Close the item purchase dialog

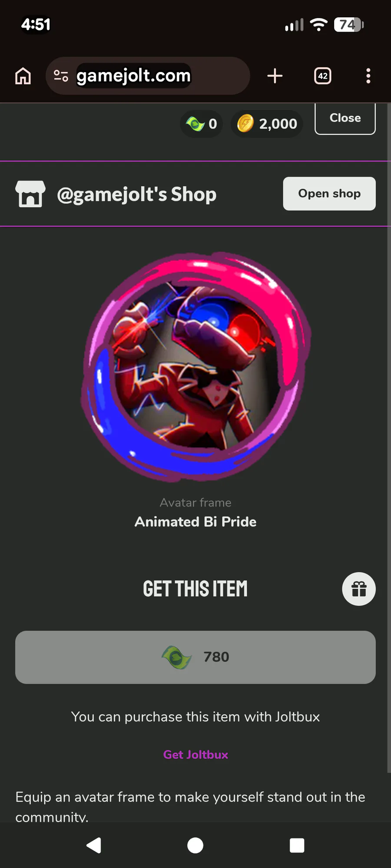(345, 118)
